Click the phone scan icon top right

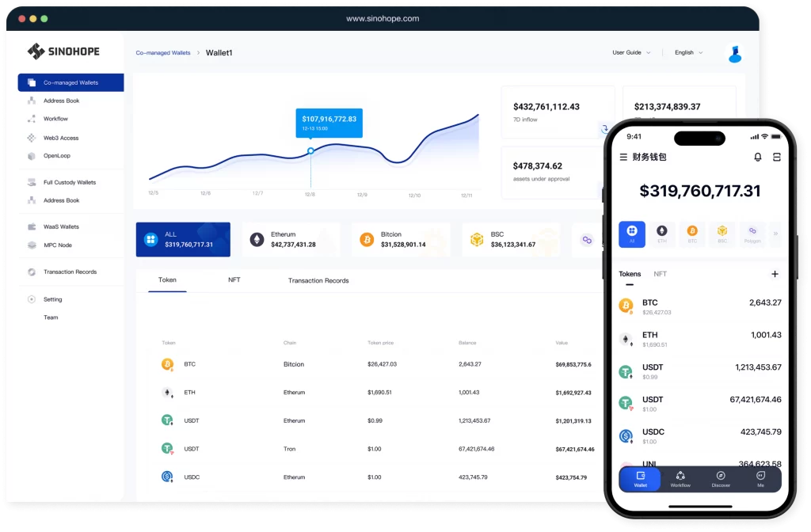(x=776, y=158)
